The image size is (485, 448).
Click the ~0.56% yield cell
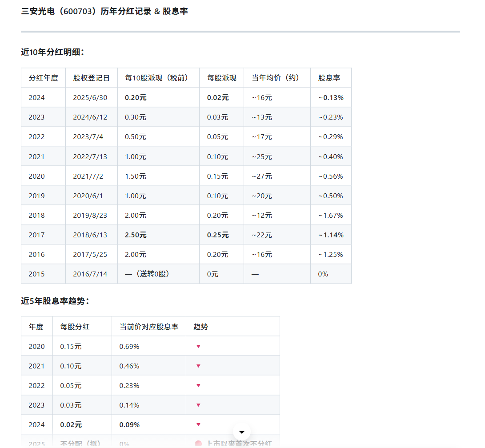point(331,176)
